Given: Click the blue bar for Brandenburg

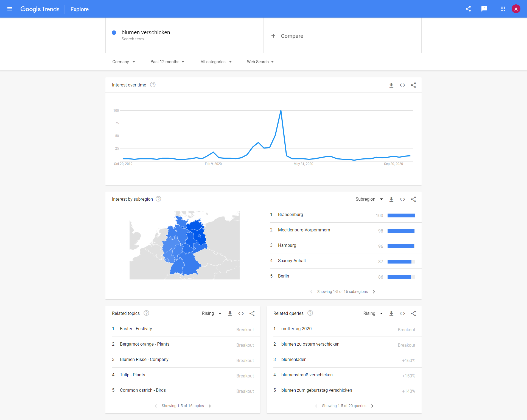Looking at the screenshot, I should (x=401, y=215).
